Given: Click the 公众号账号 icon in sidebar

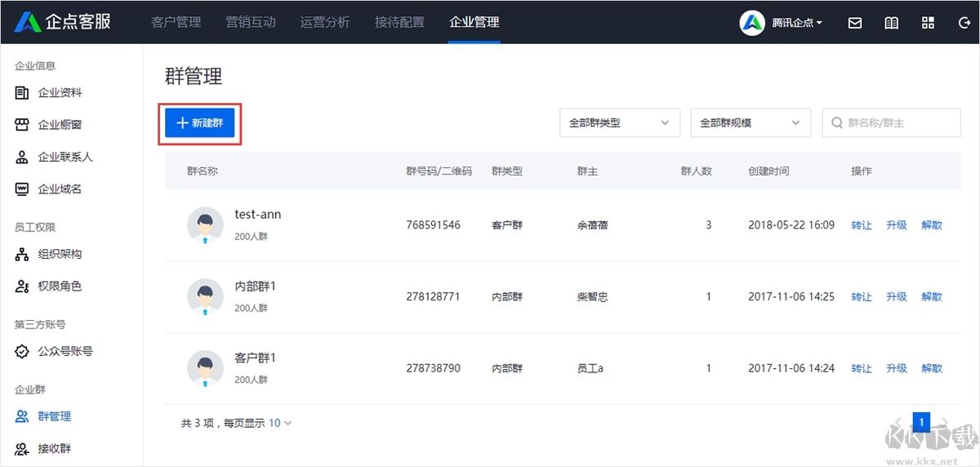Looking at the screenshot, I should coord(22,351).
